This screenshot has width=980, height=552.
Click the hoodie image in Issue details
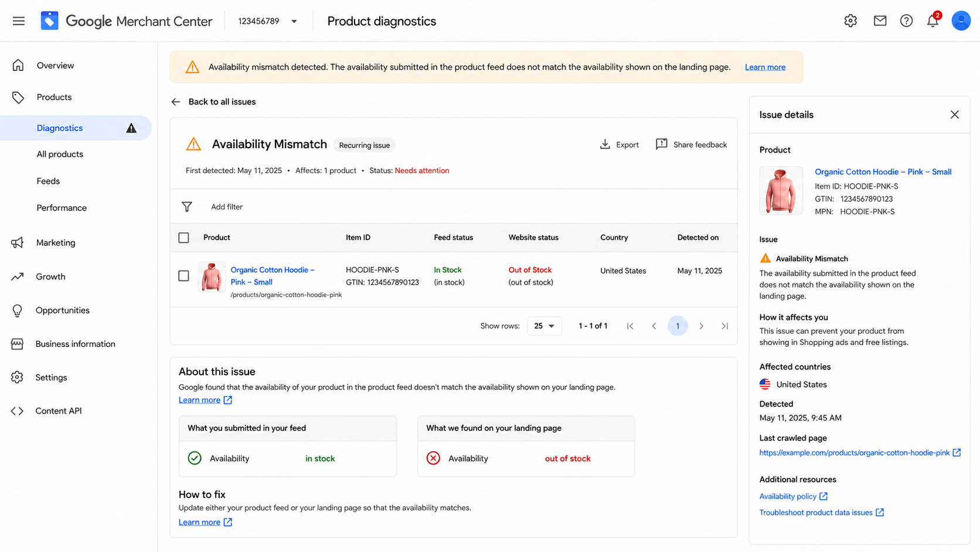click(x=781, y=190)
